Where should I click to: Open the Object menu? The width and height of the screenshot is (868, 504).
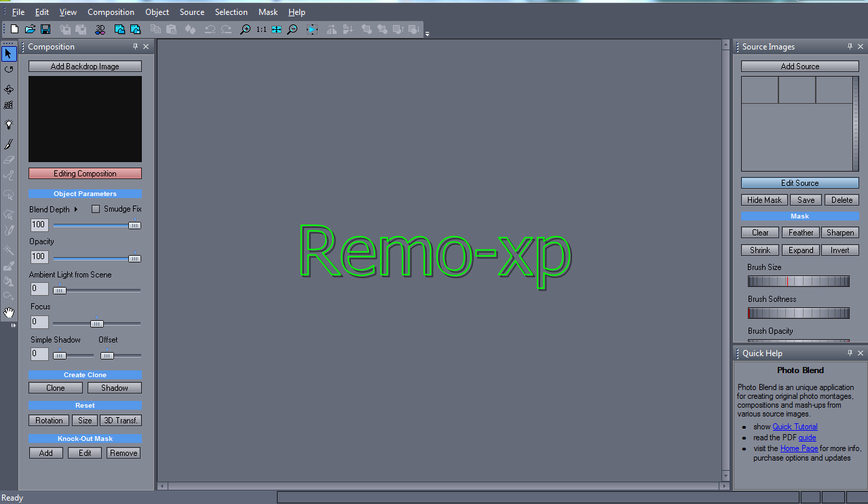157,12
